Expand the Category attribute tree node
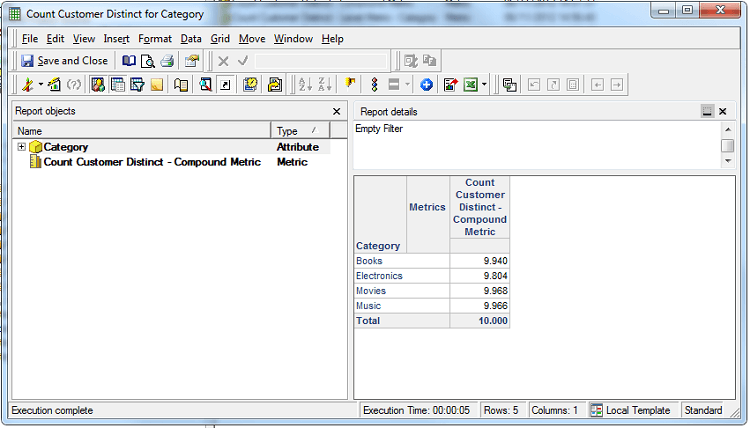This screenshot has height=428, width=750. pyautogui.click(x=22, y=147)
